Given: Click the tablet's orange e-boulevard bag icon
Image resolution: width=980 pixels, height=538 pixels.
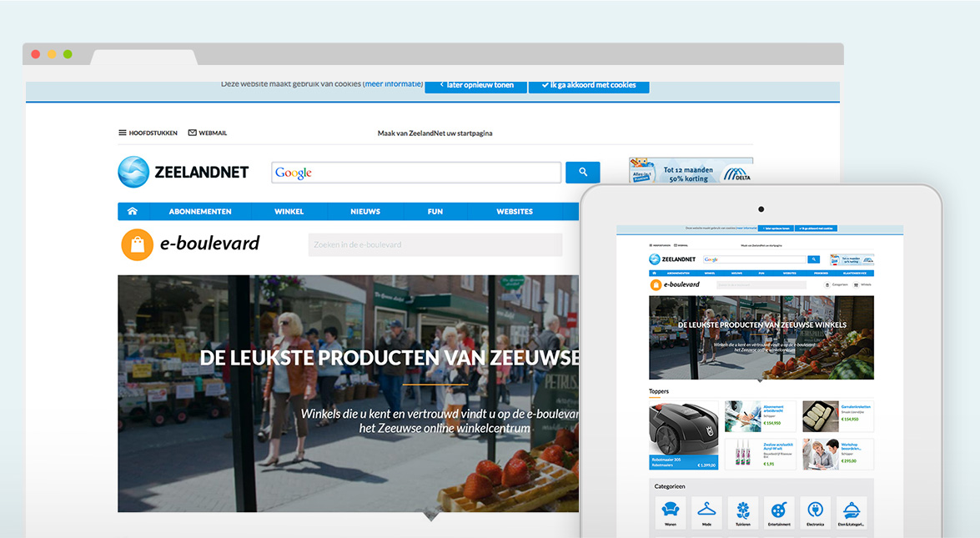Looking at the screenshot, I should [656, 285].
